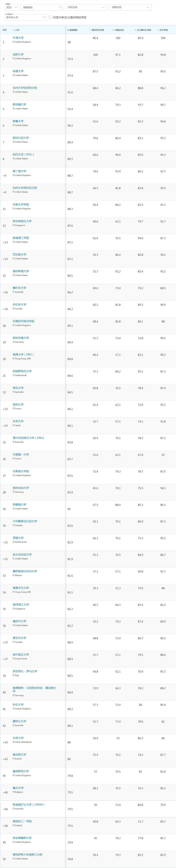The width and height of the screenshot is (176, 868).
Task: Open 东京大学 university link
Action: [x=18, y=421]
